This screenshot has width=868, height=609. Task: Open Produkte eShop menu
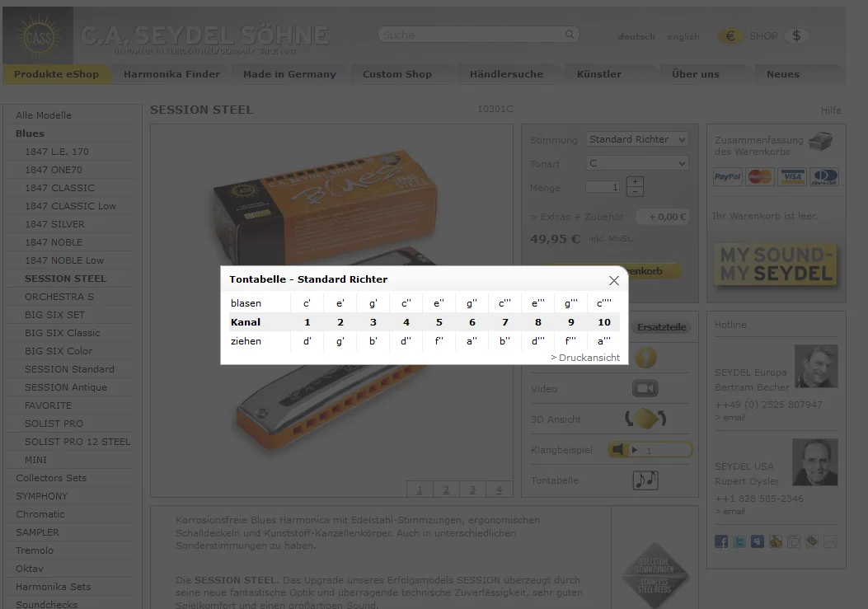(56, 74)
